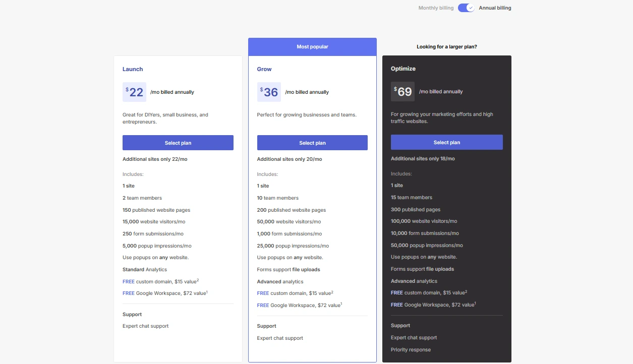Click FREE Google Workspace in Launch plan
The image size is (633, 364).
pyautogui.click(x=165, y=293)
